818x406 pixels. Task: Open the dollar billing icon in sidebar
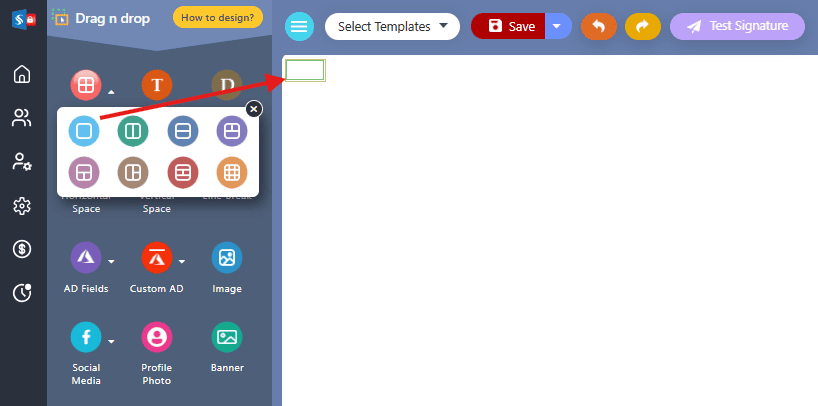coord(22,249)
